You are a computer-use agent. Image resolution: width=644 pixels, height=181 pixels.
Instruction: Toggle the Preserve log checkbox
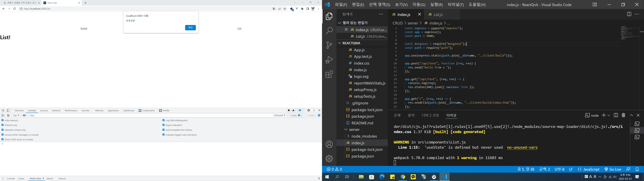click(x=3, y=125)
